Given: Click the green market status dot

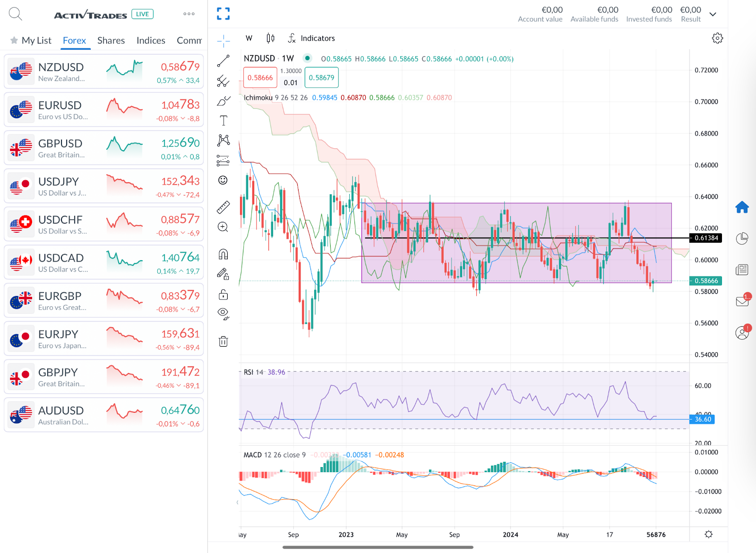Looking at the screenshot, I should coord(308,59).
